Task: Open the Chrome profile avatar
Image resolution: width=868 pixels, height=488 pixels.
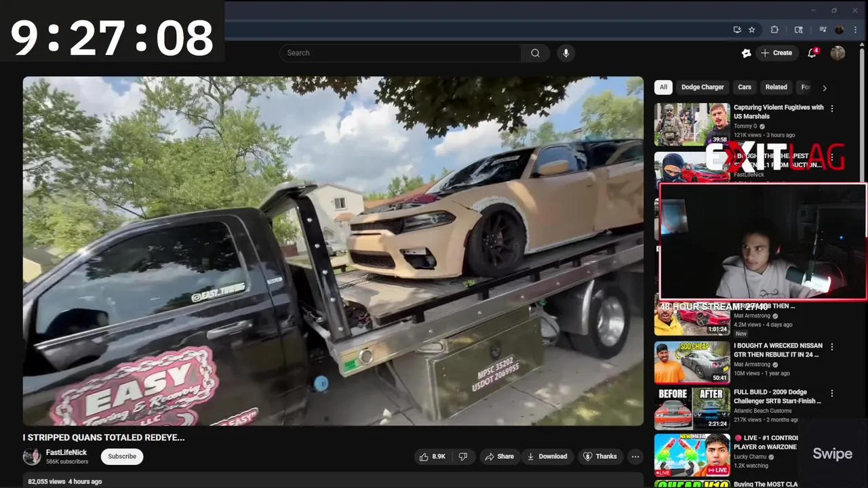Action: tap(840, 30)
